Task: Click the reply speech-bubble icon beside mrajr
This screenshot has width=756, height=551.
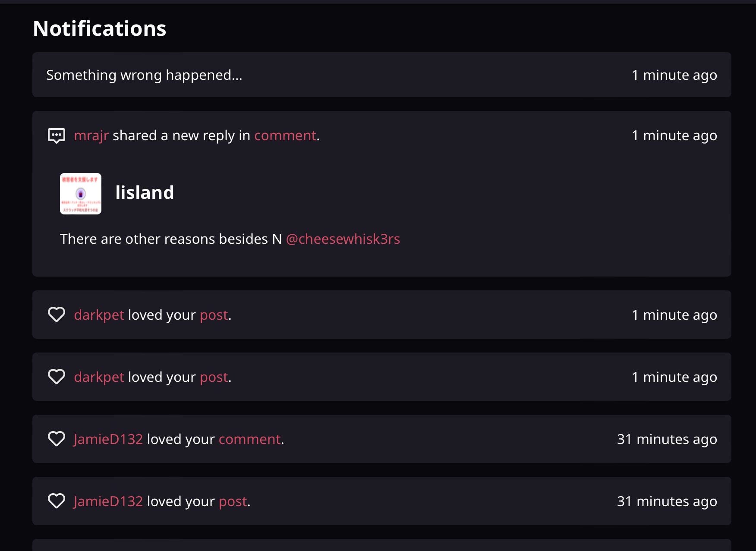Action: coord(57,136)
